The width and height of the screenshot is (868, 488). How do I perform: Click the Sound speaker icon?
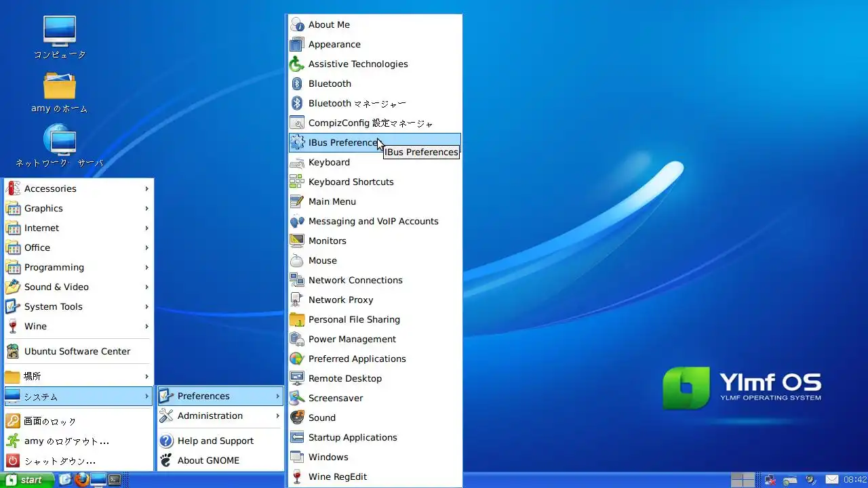point(297,418)
